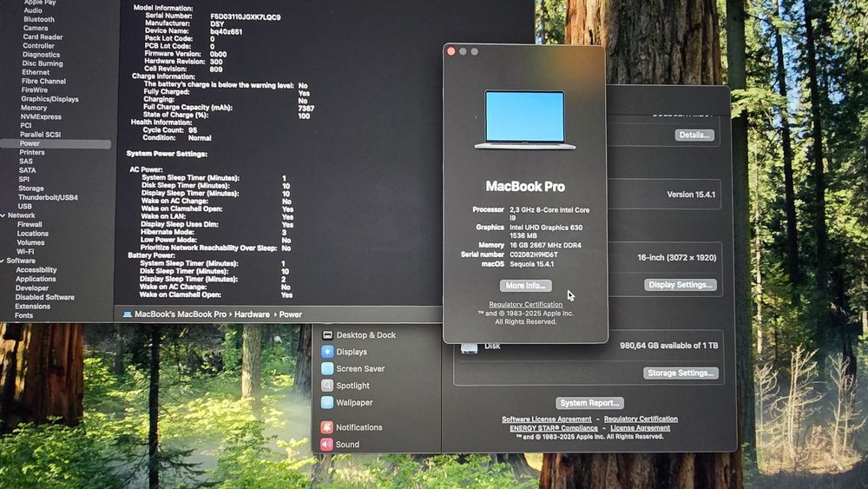Select Ethernet in the sidebar
The height and width of the screenshot is (489, 868).
tap(36, 73)
